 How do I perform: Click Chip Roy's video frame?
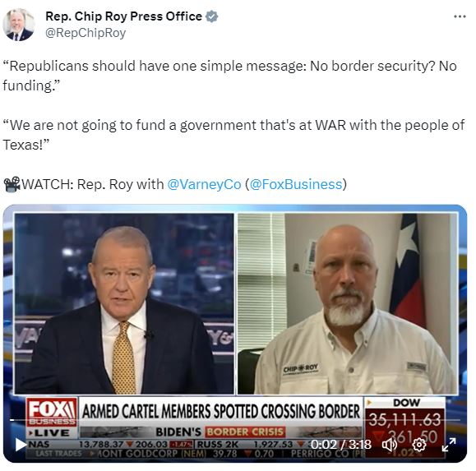347,304
